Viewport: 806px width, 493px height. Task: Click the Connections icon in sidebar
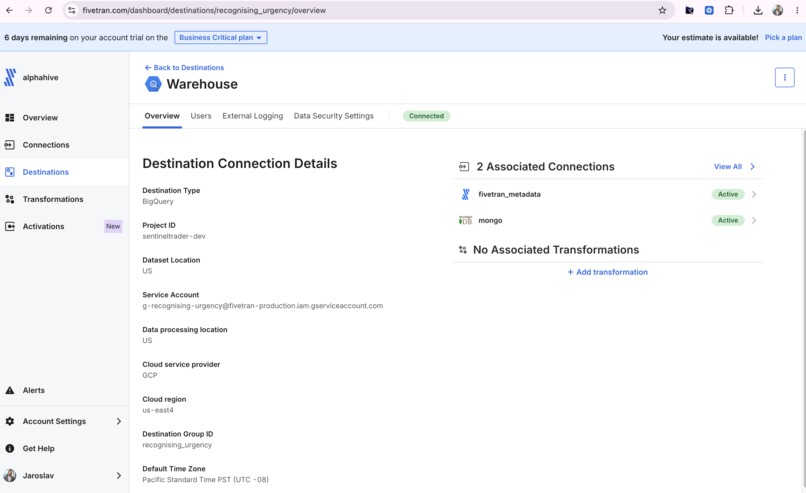point(10,145)
